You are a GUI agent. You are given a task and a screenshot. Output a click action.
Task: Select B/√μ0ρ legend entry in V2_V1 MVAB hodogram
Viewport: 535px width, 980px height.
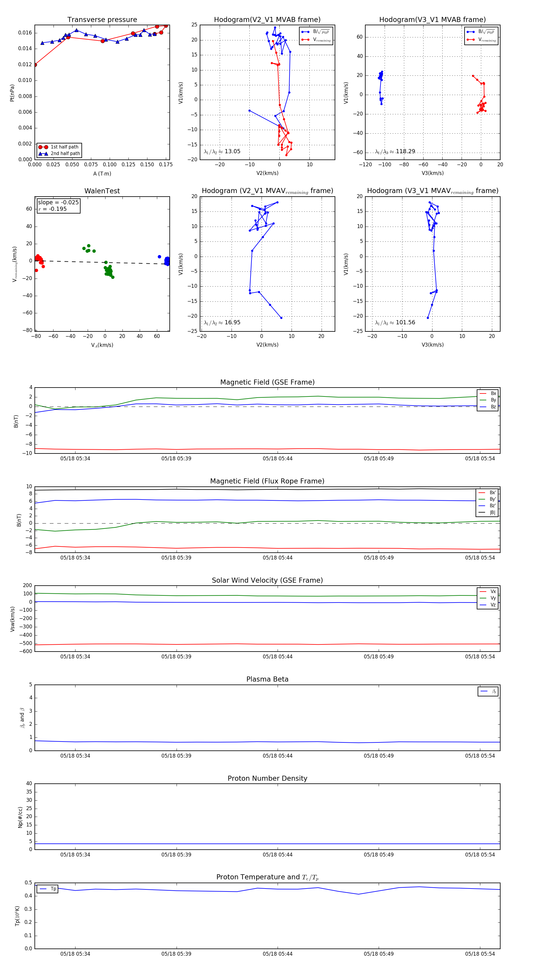pos(316,32)
